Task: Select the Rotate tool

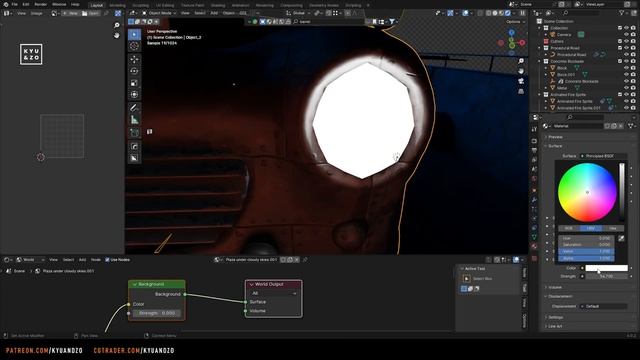Action: pos(134,71)
